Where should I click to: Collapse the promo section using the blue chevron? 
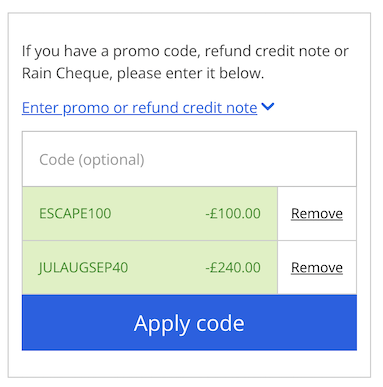coord(268,107)
